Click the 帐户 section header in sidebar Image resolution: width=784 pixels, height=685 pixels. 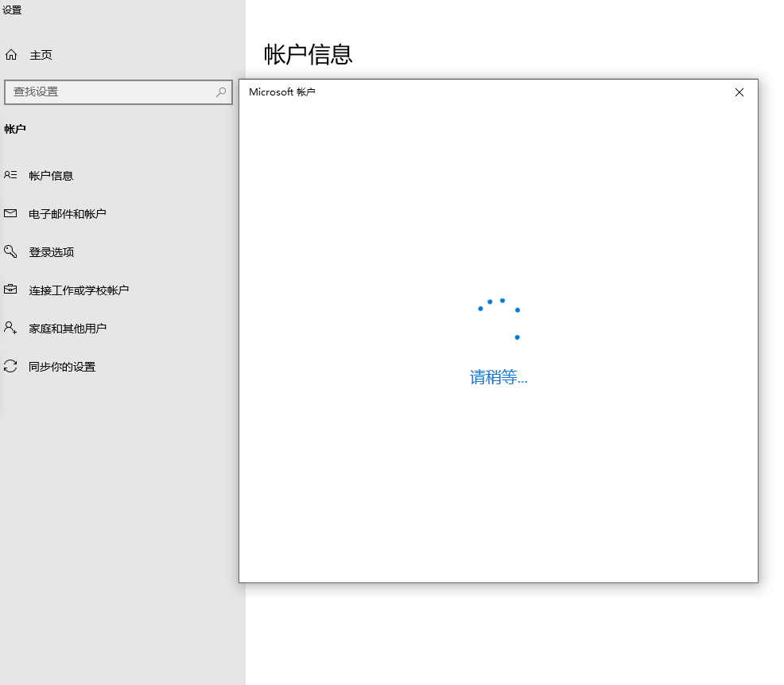pyautogui.click(x=15, y=129)
